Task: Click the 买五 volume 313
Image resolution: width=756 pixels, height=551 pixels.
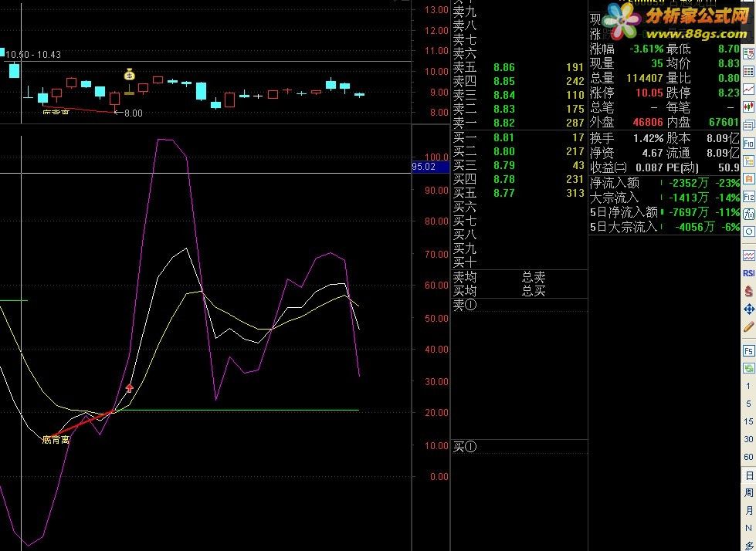Action: (575, 193)
